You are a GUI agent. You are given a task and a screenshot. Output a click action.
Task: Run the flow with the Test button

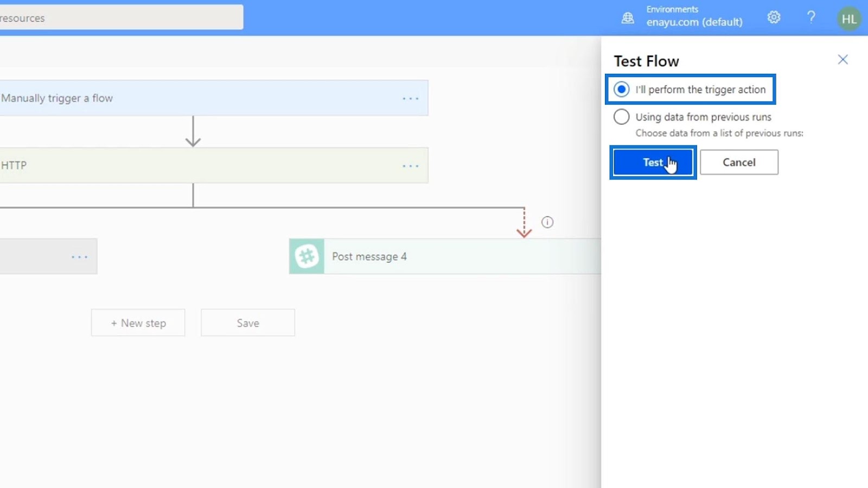click(x=653, y=162)
